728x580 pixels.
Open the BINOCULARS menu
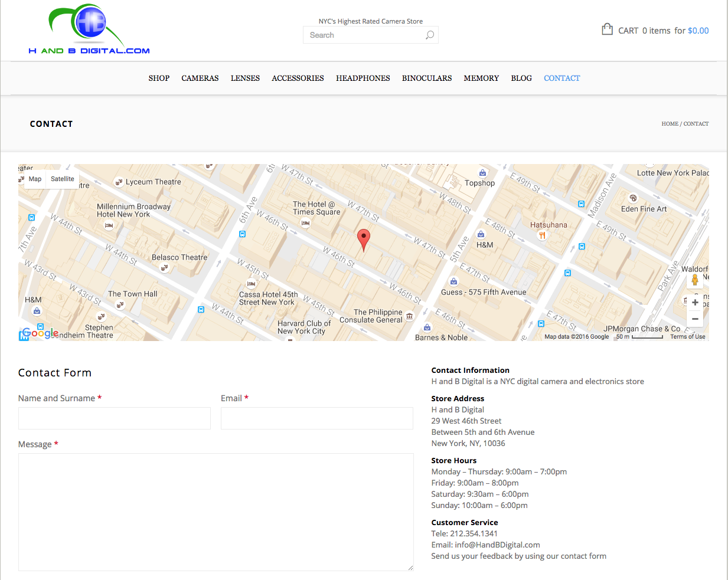coord(427,78)
